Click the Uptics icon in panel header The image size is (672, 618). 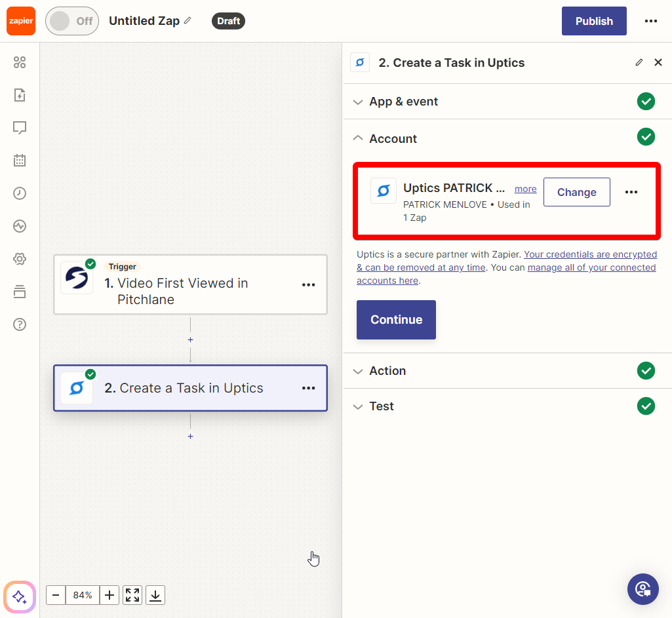pos(360,62)
